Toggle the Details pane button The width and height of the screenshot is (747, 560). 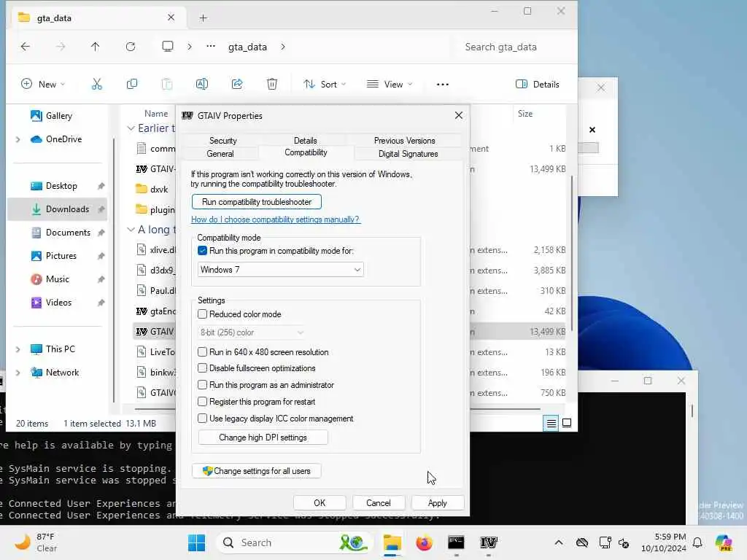click(x=538, y=85)
